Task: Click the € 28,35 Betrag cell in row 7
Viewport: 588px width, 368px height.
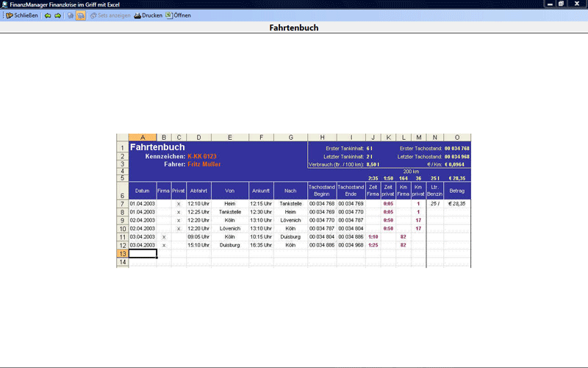Action: 457,204
